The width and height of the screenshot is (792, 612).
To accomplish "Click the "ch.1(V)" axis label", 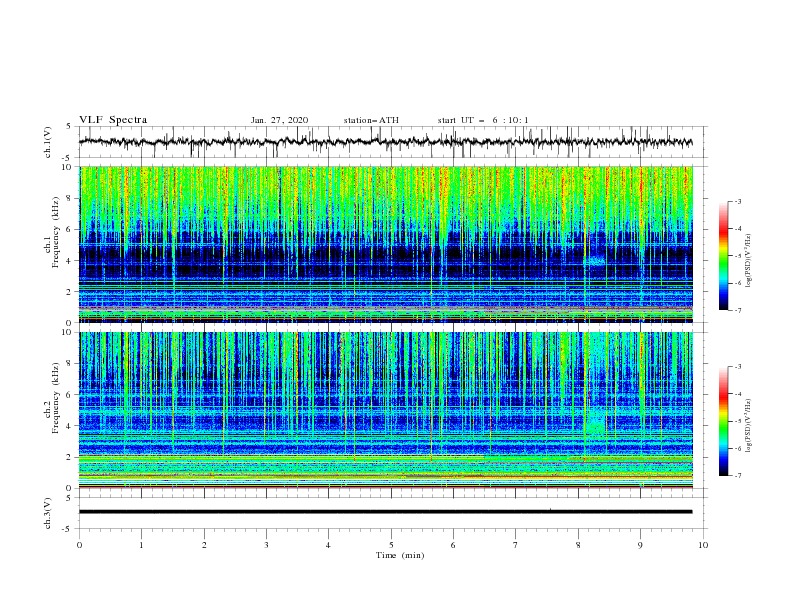I will pos(48,142).
